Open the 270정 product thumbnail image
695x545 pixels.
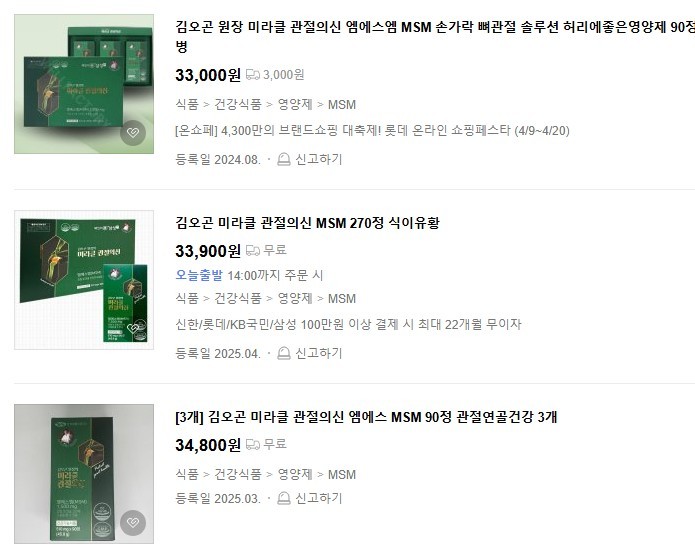tap(84, 280)
